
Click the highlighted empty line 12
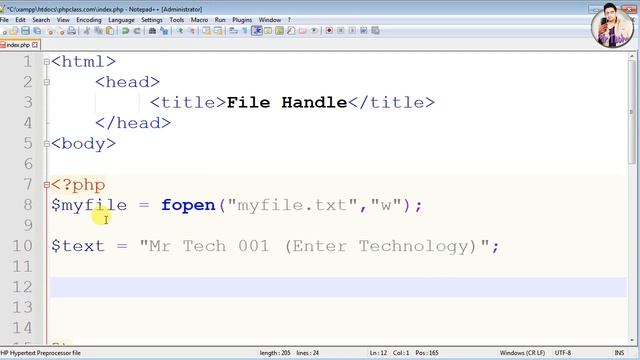point(339,287)
